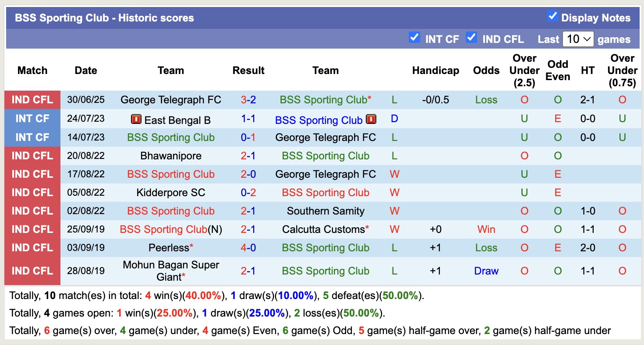This screenshot has height=345, width=644.
Task: Click the Kidderpore SC team name
Action: point(171,193)
